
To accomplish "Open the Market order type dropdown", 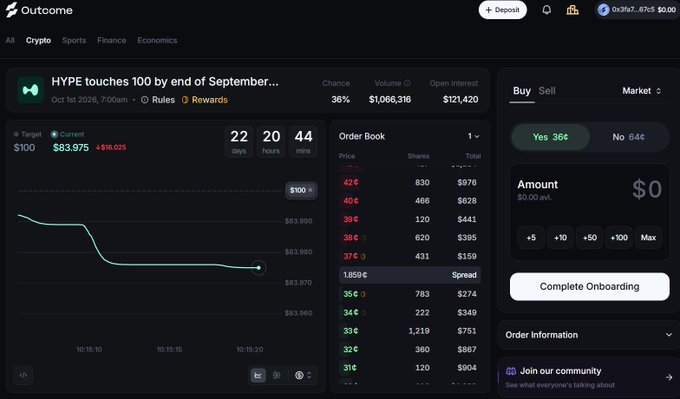I will 641,91.
